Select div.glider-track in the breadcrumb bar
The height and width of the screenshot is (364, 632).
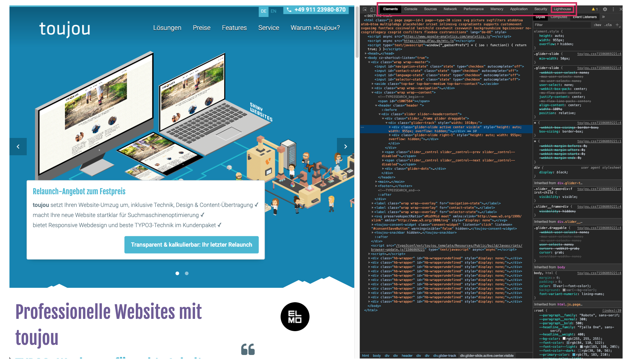click(x=445, y=356)
